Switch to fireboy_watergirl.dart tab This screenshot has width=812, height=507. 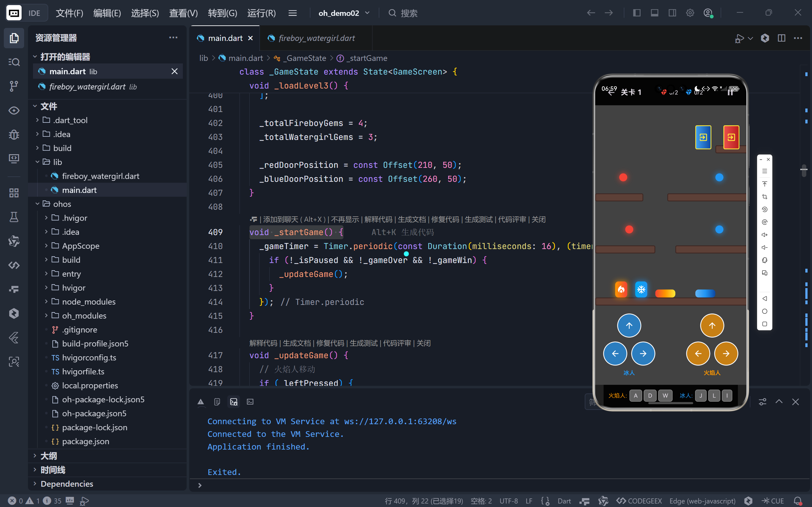pos(316,38)
